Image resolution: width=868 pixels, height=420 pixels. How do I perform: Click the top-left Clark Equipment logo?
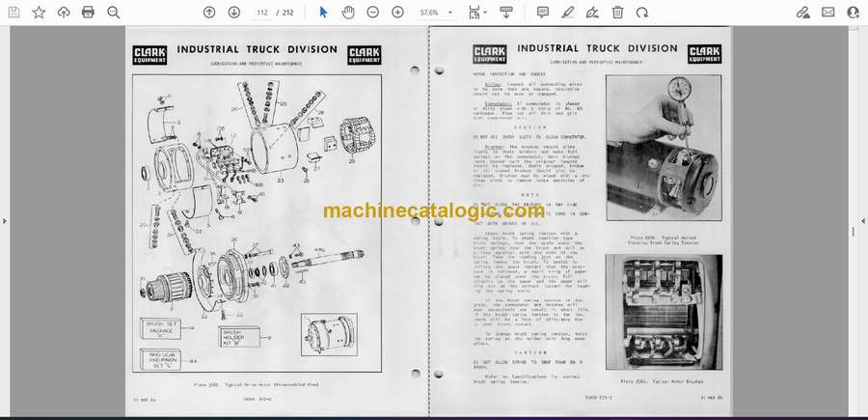(149, 55)
